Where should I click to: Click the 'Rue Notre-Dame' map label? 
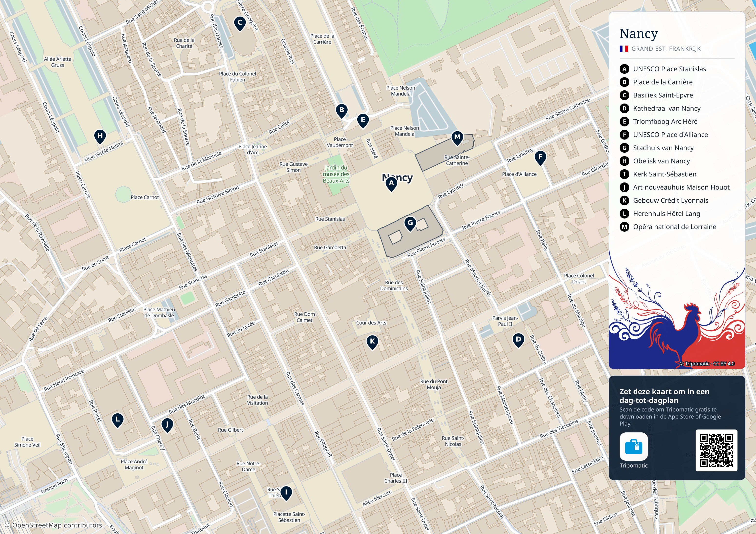(248, 467)
